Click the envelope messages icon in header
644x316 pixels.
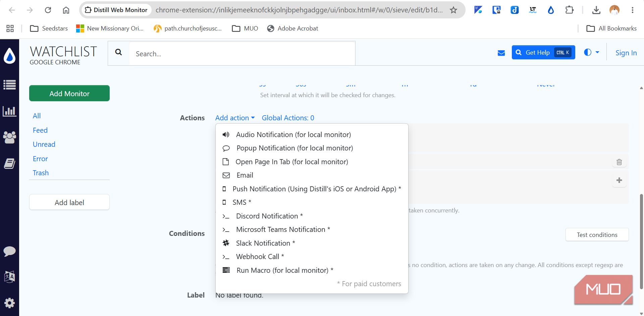(501, 53)
